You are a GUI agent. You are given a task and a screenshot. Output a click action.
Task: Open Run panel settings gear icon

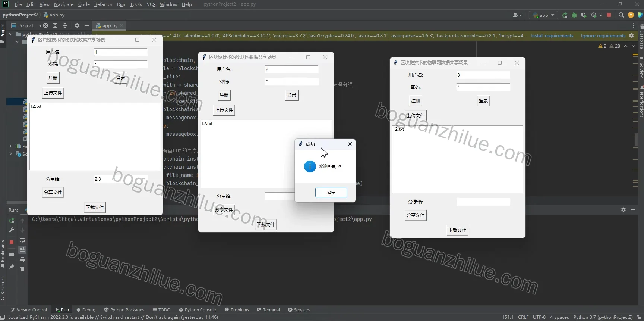(x=624, y=210)
